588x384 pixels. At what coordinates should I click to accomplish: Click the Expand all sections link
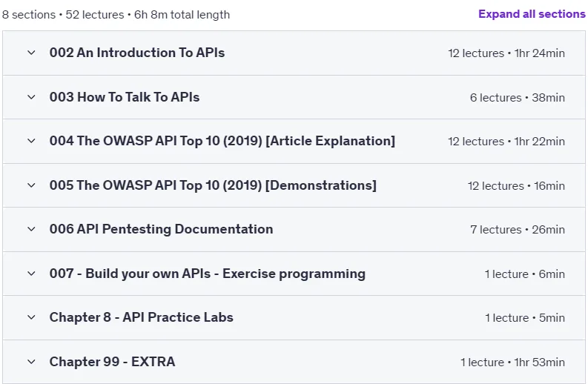click(532, 14)
